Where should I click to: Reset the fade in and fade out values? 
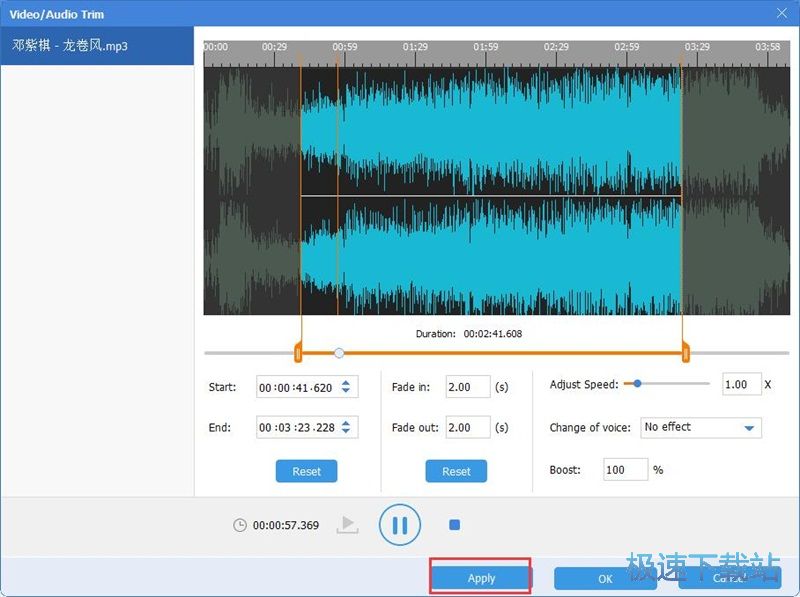tap(456, 471)
